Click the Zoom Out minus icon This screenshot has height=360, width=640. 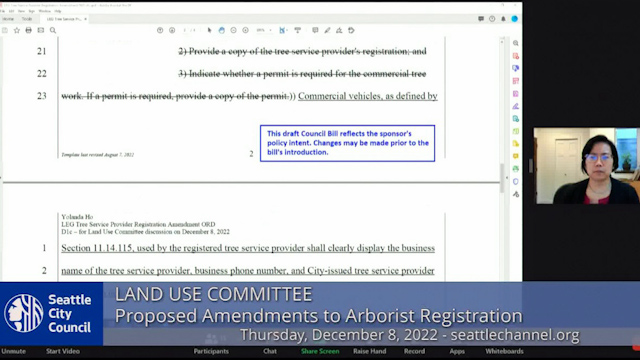tap(233, 30)
